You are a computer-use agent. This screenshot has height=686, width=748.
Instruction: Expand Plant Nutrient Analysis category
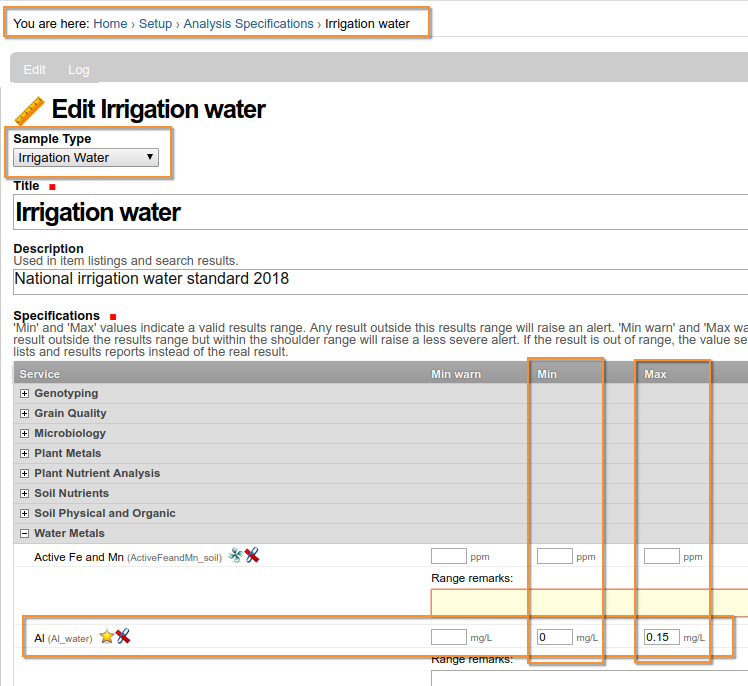point(25,473)
